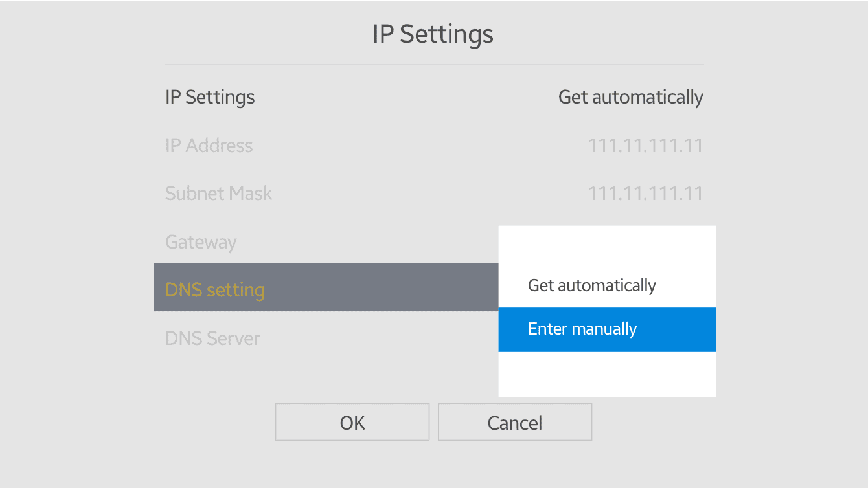
Task: Click the IP Address value 111.11.111.11
Action: (x=645, y=146)
